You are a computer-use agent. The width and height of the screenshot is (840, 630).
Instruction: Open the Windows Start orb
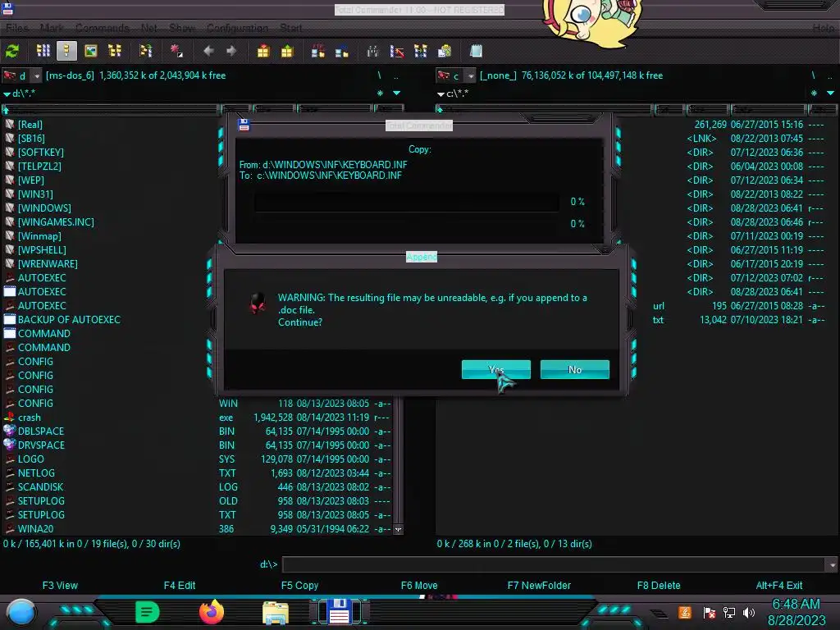[21, 612]
